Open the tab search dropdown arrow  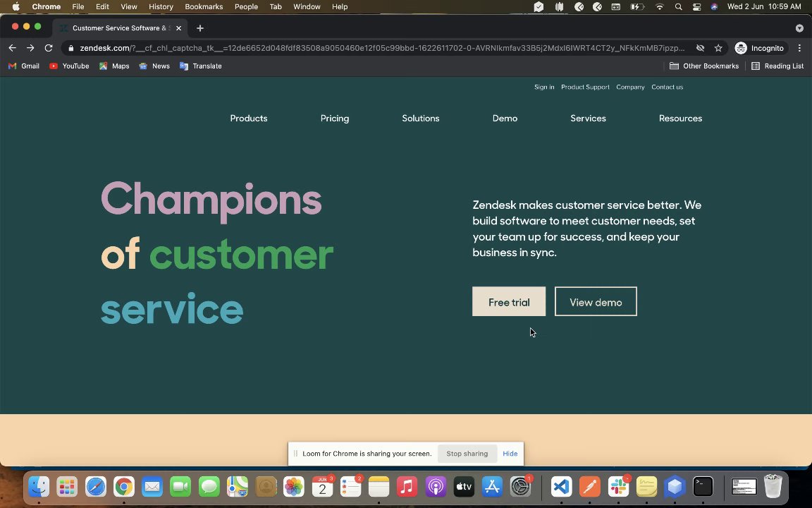click(799, 28)
